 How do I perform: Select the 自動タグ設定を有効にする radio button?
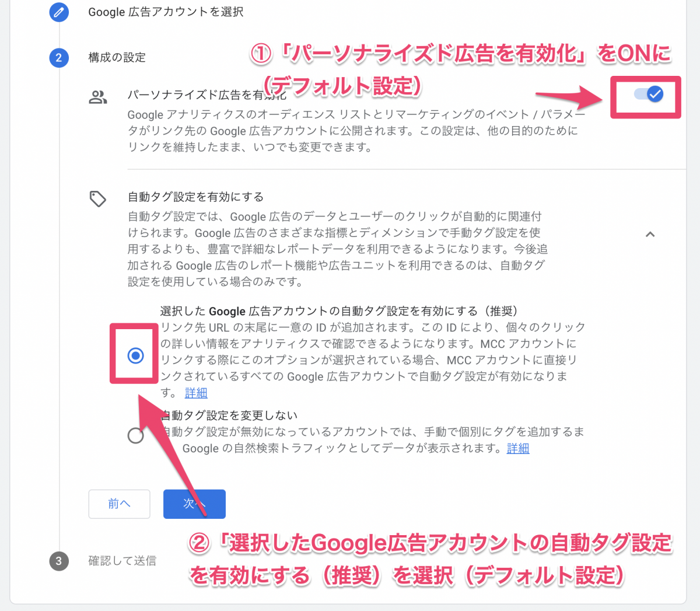pyautogui.click(x=135, y=355)
